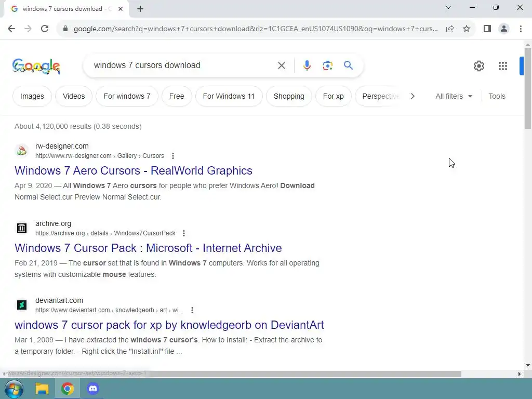This screenshot has height=399, width=532.
Task: Open the Chrome profile avatar
Action: (504, 29)
